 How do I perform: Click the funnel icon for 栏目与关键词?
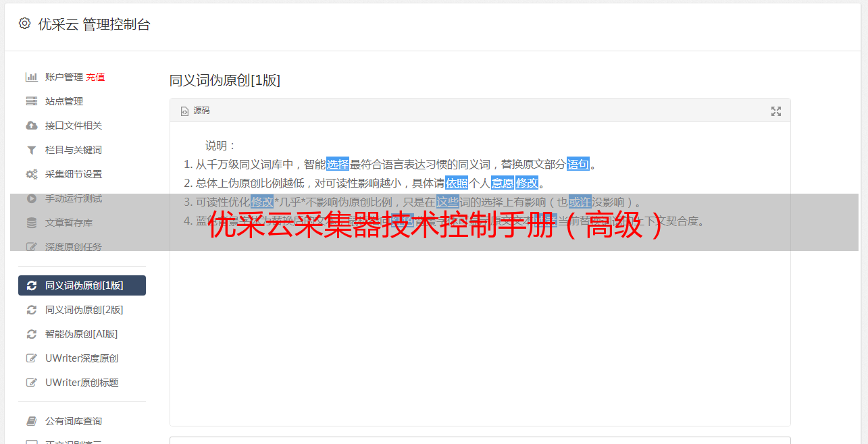[x=31, y=150]
